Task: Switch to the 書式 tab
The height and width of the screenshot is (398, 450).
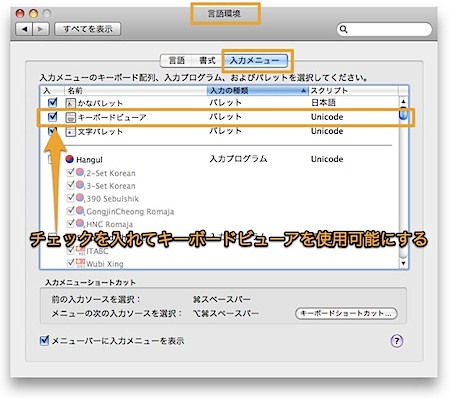Action: (x=207, y=61)
